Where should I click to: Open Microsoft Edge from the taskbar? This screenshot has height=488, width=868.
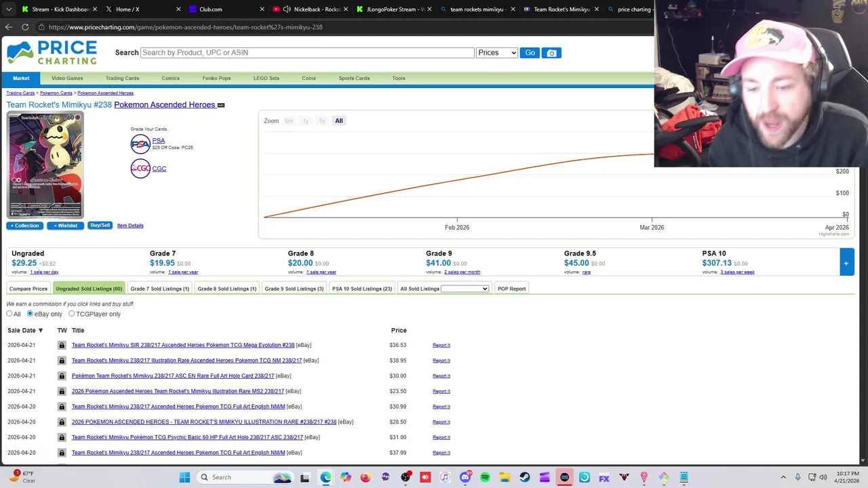pyautogui.click(x=325, y=477)
